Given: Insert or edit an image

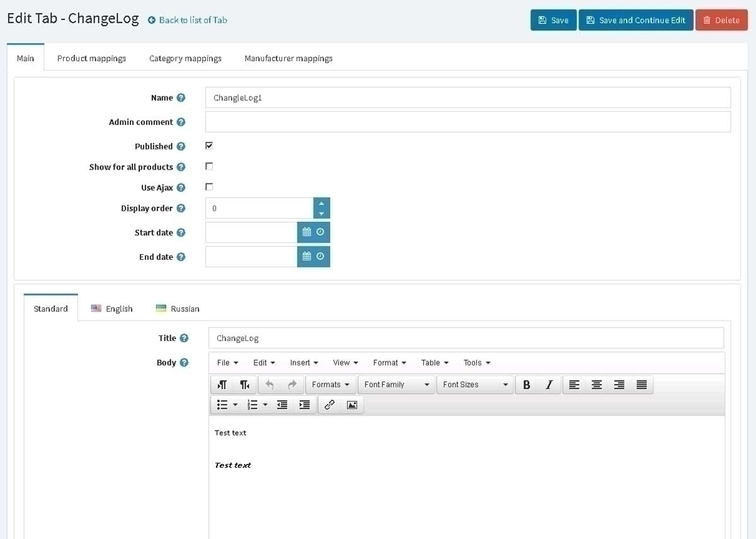Looking at the screenshot, I should pos(352,405).
